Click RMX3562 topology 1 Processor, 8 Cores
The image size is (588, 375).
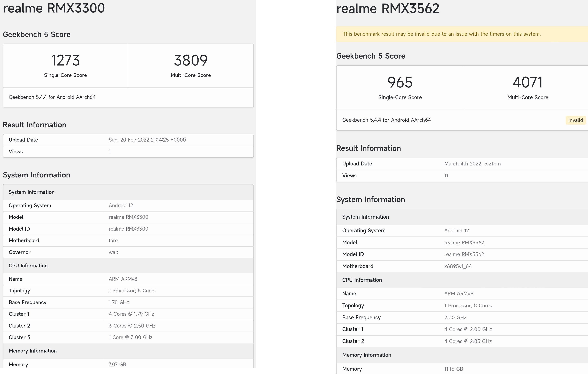tap(468, 306)
